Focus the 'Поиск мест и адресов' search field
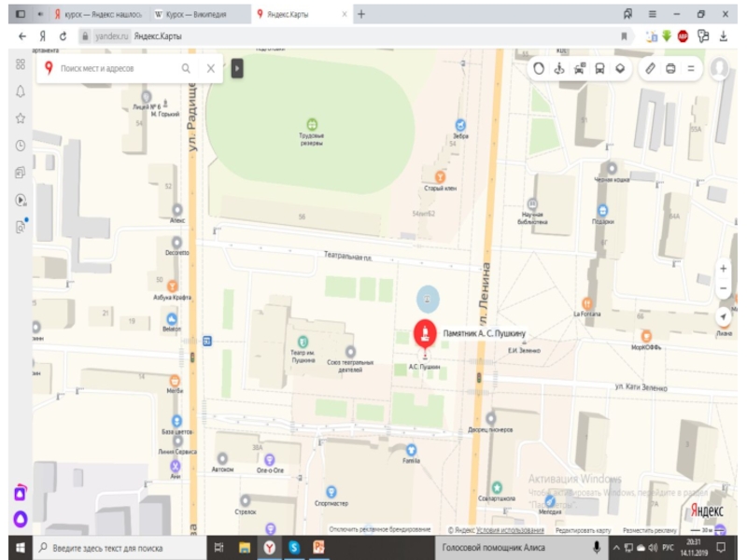 click(x=114, y=68)
